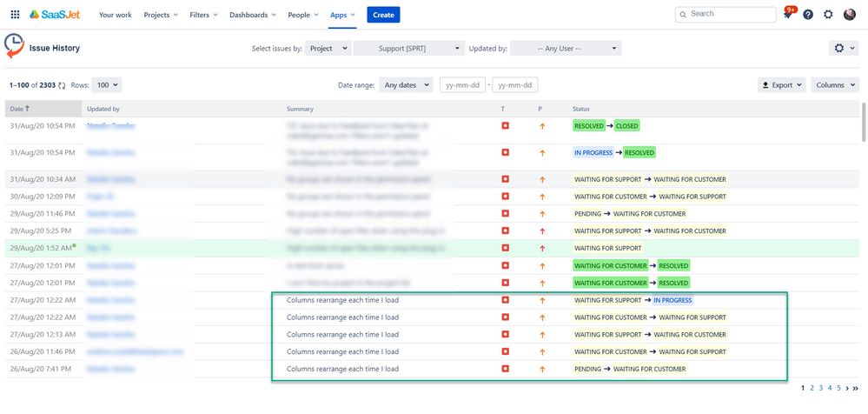The height and width of the screenshot is (414, 868).
Task: Open Issue History settings gear dropdown
Action: click(844, 49)
